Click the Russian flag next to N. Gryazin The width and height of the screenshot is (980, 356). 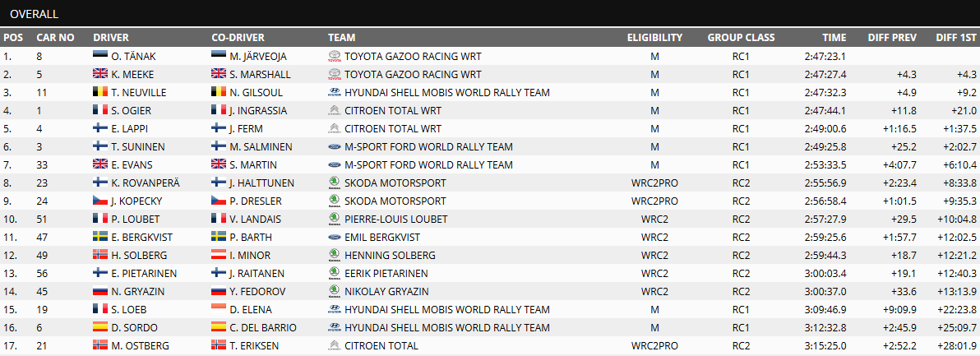[100, 292]
